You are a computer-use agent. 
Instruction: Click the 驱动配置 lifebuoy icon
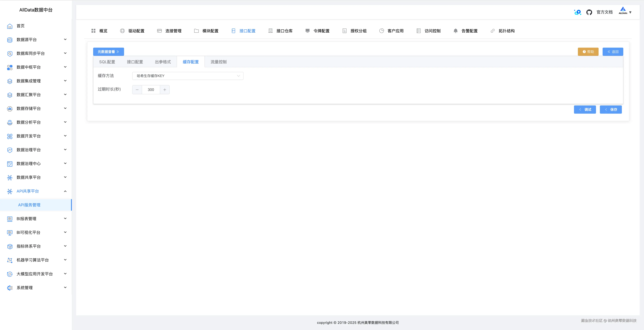[x=122, y=31]
